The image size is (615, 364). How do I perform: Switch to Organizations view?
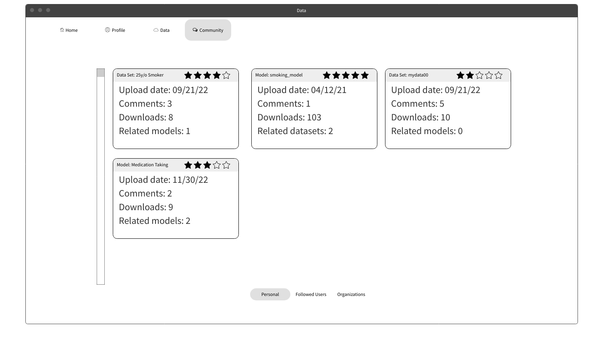coord(351,294)
